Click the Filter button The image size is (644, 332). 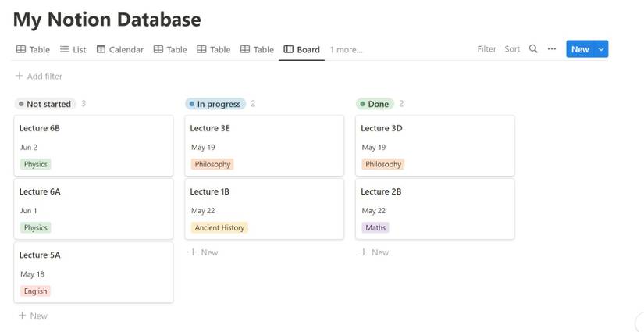[486, 48]
